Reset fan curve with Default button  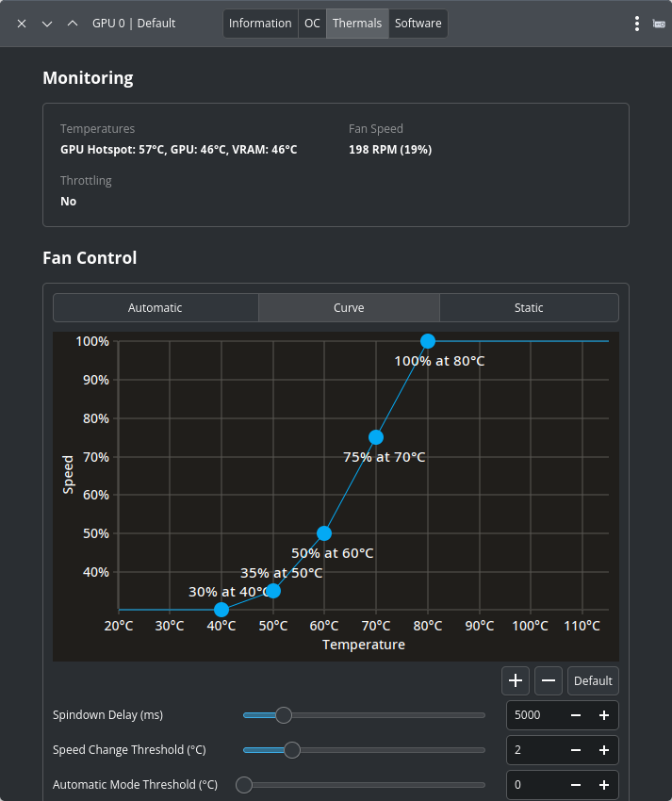(593, 680)
